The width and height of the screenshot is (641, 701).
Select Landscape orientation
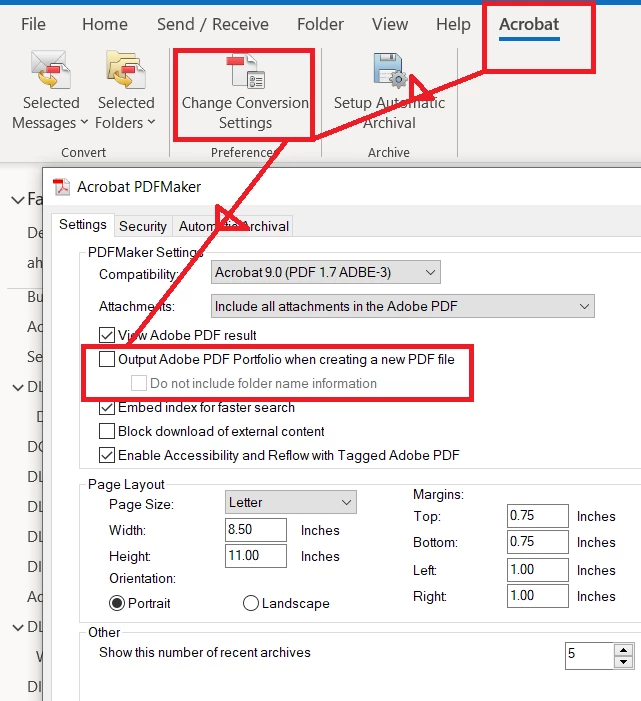click(x=251, y=603)
